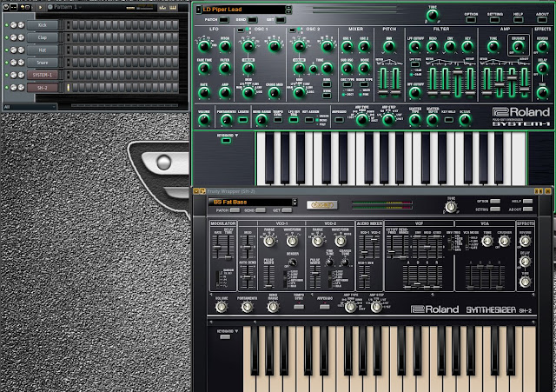Click the SH-2 BS Fat Bass patch name display
The width and height of the screenshot is (556, 392).
pos(250,202)
